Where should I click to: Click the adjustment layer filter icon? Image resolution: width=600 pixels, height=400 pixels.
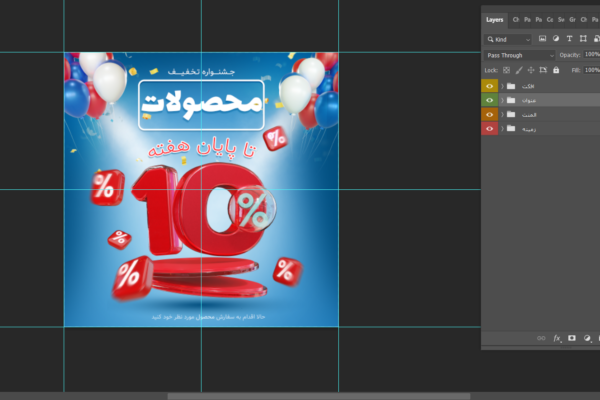556,39
